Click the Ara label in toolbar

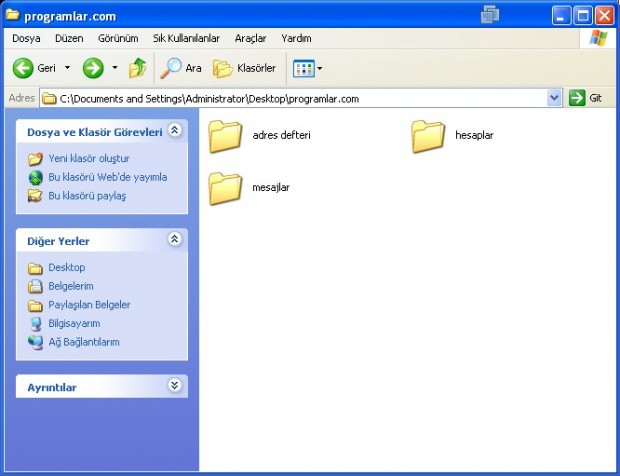click(193, 68)
